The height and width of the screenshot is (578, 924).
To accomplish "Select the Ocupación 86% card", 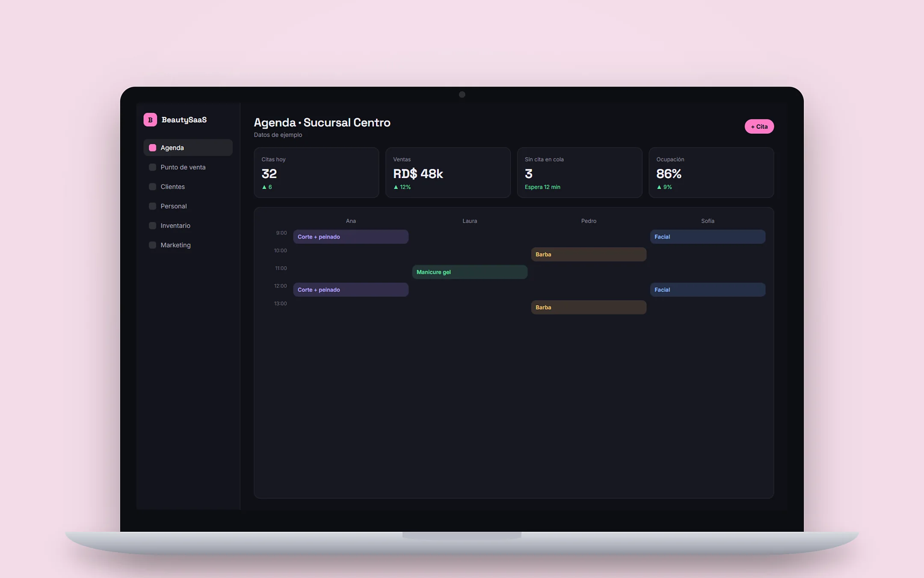I will click(711, 173).
